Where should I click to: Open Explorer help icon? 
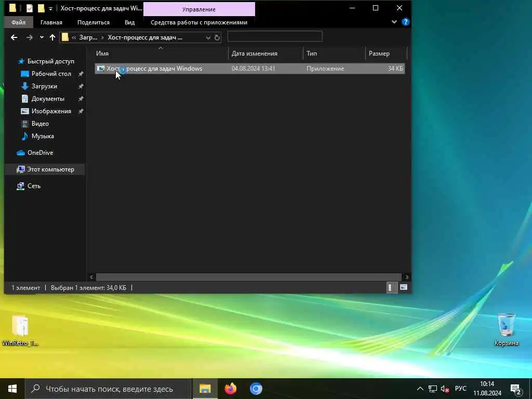[x=405, y=22]
